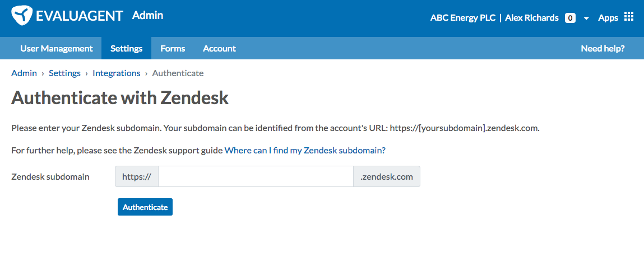The width and height of the screenshot is (644, 257).
Task: Navigate to Admin breadcrumb
Action: [x=24, y=73]
